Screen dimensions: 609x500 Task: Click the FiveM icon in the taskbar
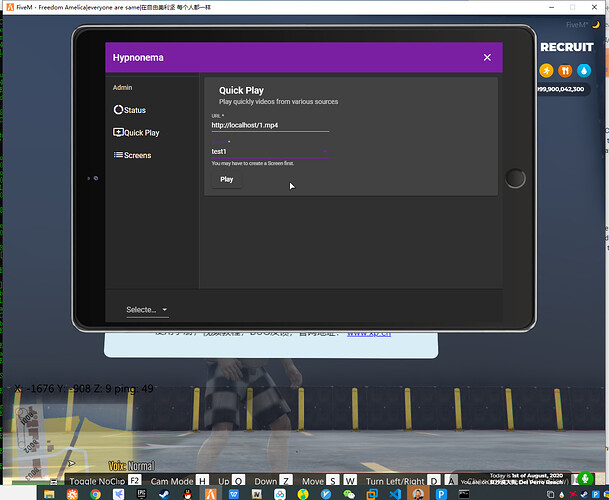[211, 494]
